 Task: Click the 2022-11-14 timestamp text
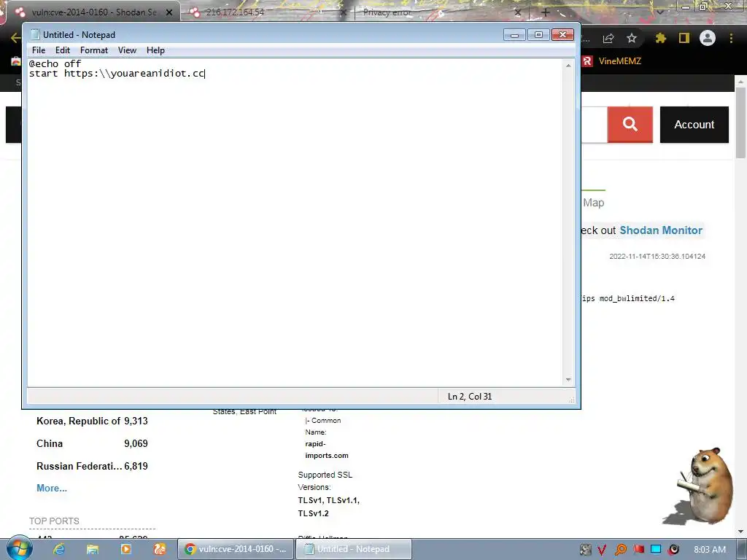click(x=657, y=256)
